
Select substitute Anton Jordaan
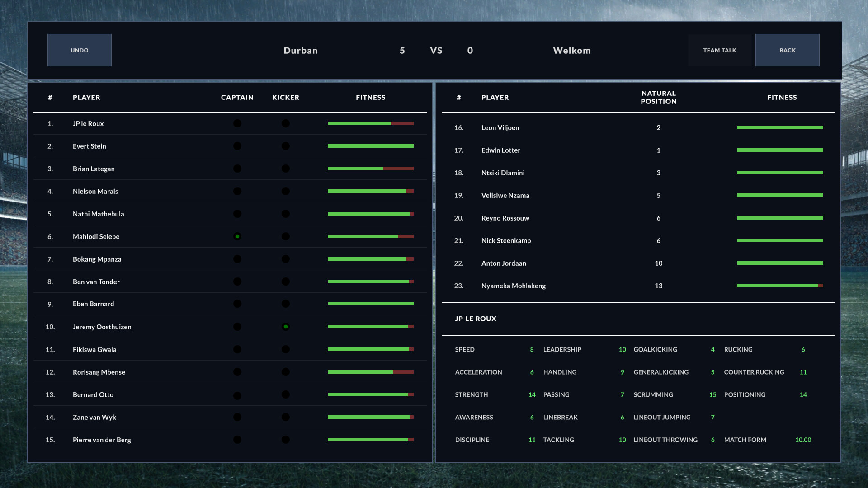pos(504,263)
